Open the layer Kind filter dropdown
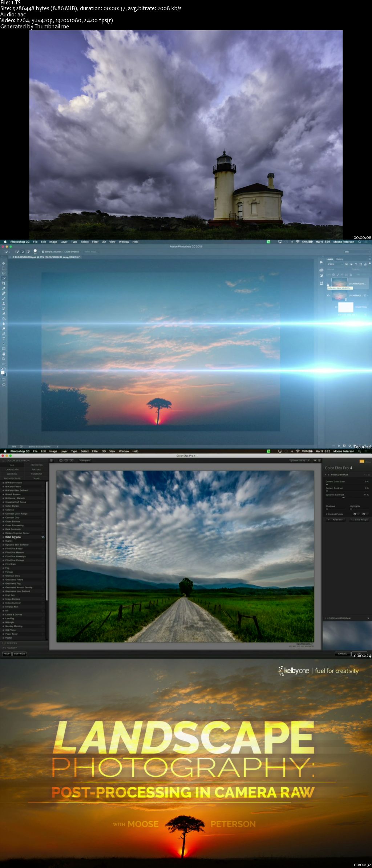 point(335,264)
